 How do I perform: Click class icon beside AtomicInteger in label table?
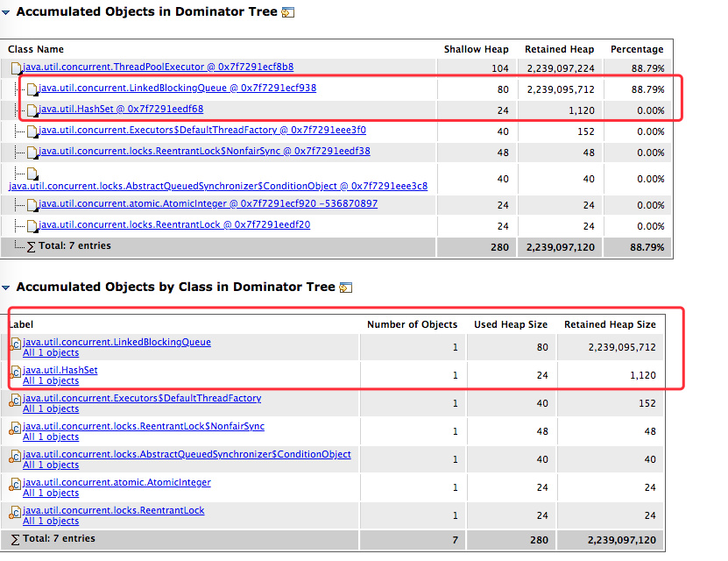tap(15, 484)
